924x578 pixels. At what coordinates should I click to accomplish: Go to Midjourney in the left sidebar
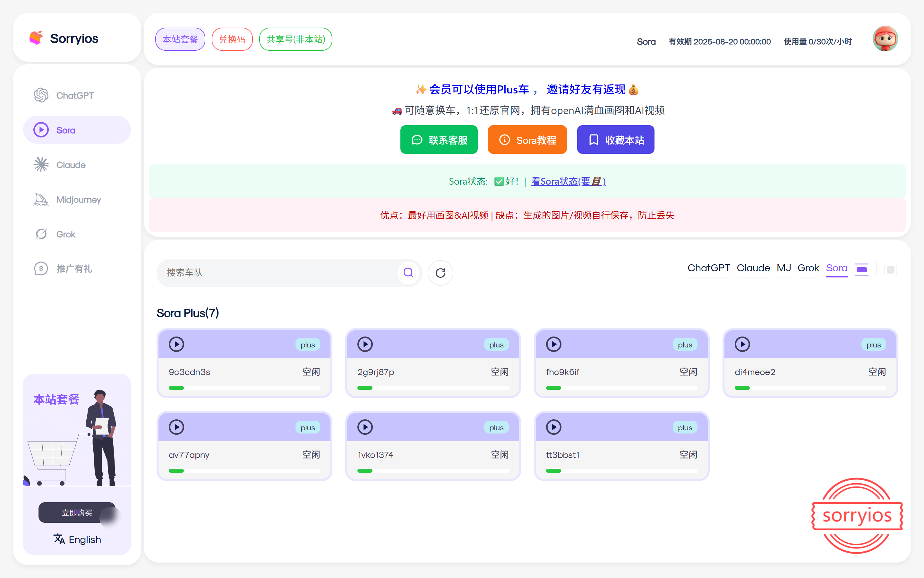(x=77, y=199)
